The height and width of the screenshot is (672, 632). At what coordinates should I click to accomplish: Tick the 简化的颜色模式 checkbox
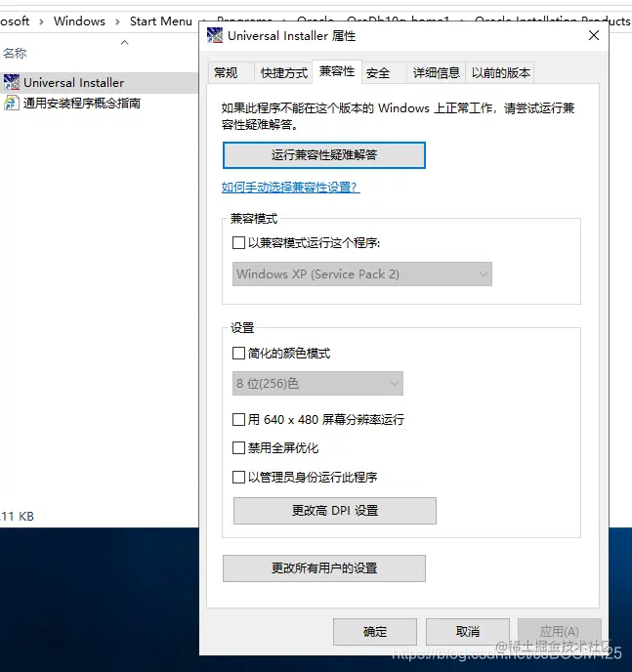pos(238,354)
